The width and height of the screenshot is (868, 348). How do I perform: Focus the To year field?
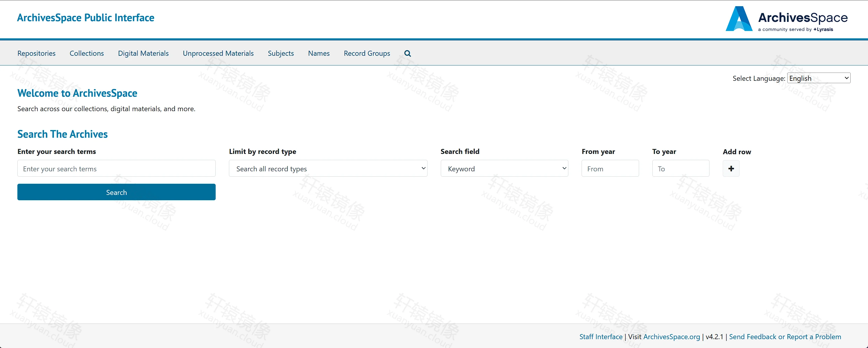click(680, 168)
